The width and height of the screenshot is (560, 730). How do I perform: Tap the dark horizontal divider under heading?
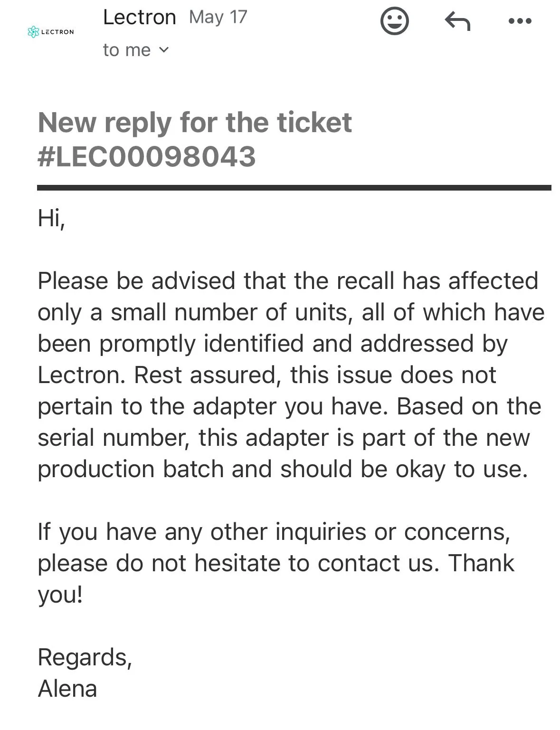point(294,188)
